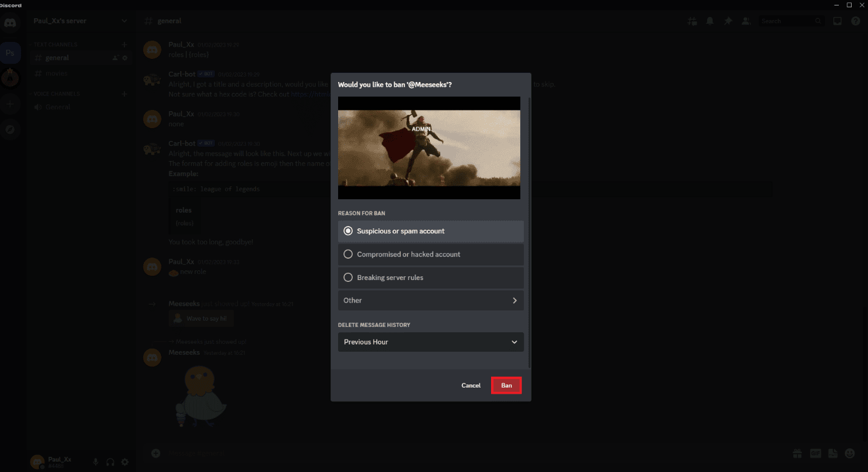
Task: Click 'You took too long, goodbye!' message
Action: (x=211, y=242)
